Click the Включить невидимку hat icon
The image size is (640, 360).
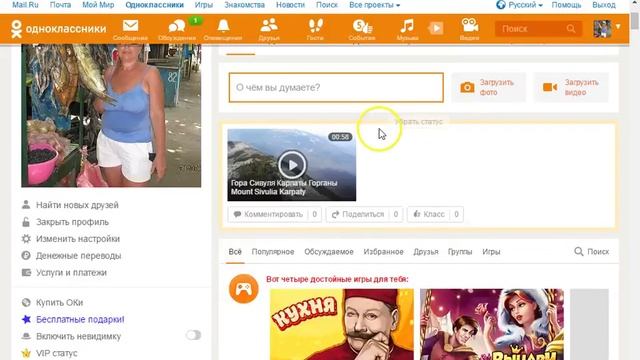pos(26,336)
